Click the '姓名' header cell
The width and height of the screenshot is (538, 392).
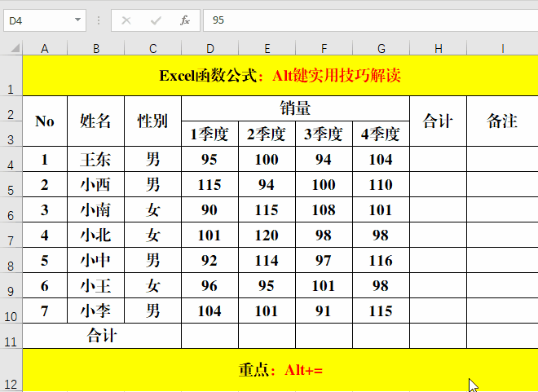95,121
